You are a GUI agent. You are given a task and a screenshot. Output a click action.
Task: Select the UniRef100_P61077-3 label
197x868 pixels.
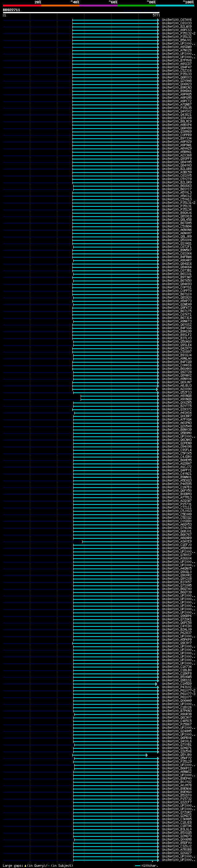coord(179,694)
